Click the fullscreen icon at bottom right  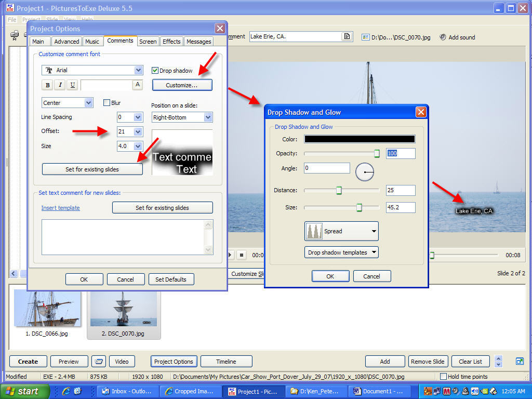[519, 361]
